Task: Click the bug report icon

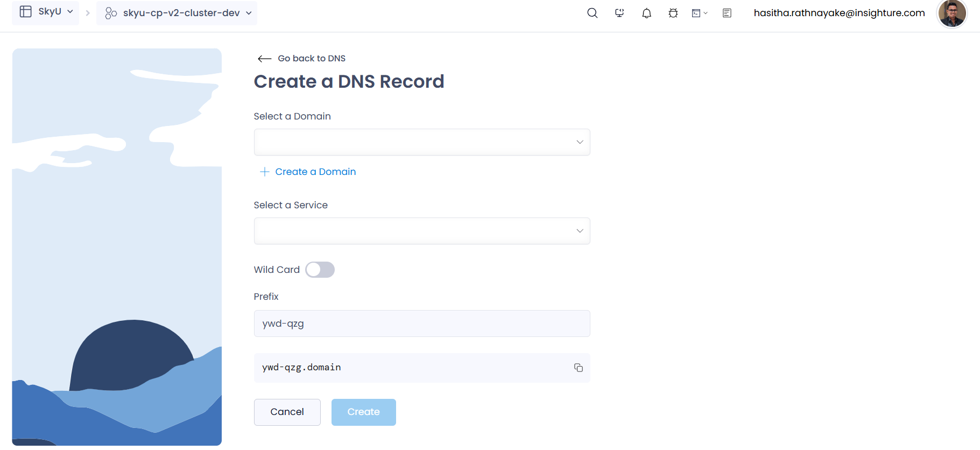Action: [x=673, y=13]
